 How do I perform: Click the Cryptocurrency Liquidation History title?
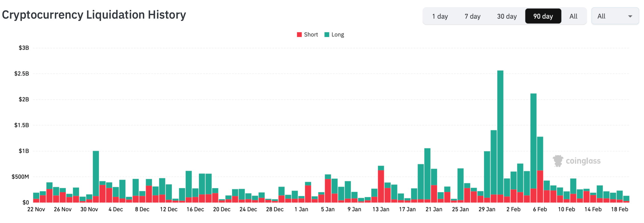(x=94, y=15)
